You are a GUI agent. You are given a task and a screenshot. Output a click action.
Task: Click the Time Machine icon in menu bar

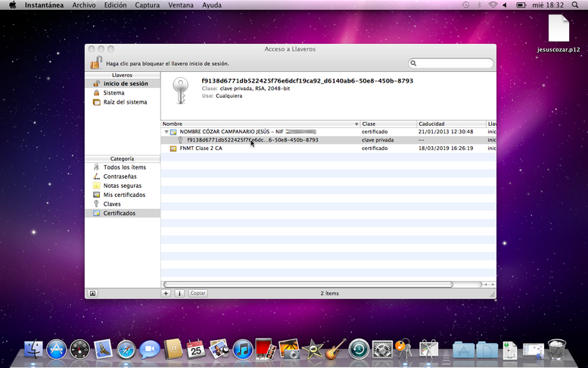tap(465, 5)
